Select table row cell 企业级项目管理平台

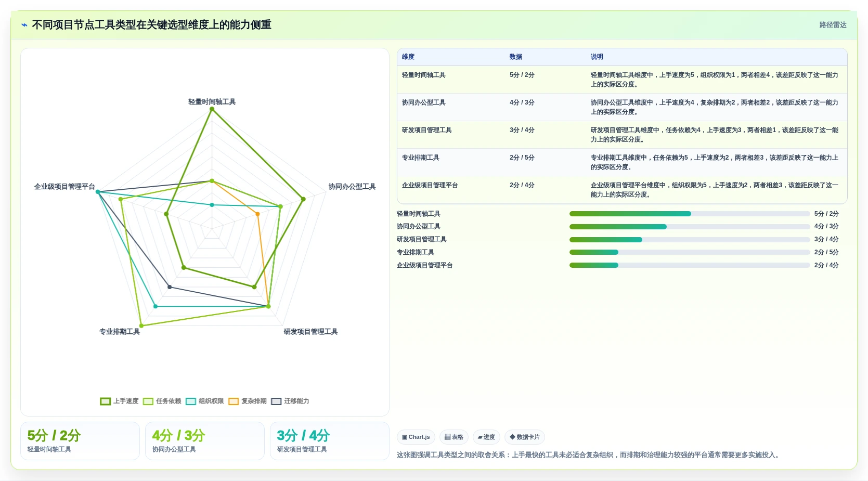click(430, 185)
